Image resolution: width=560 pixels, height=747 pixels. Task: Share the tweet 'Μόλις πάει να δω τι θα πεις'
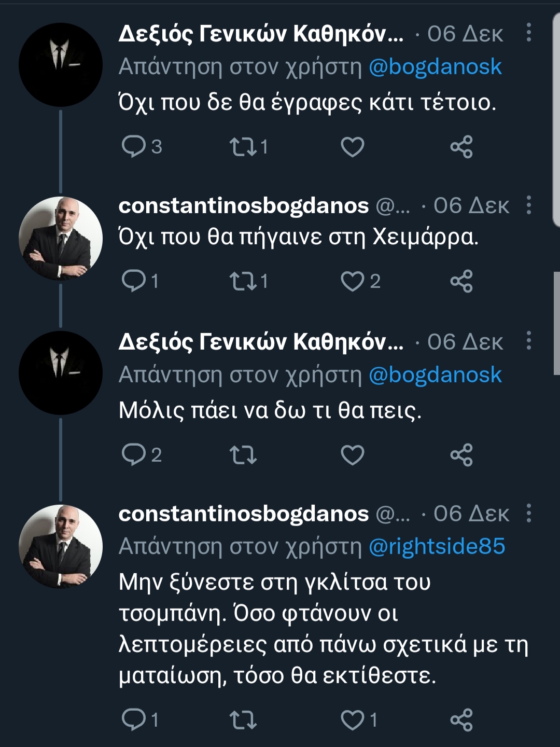[x=461, y=455]
